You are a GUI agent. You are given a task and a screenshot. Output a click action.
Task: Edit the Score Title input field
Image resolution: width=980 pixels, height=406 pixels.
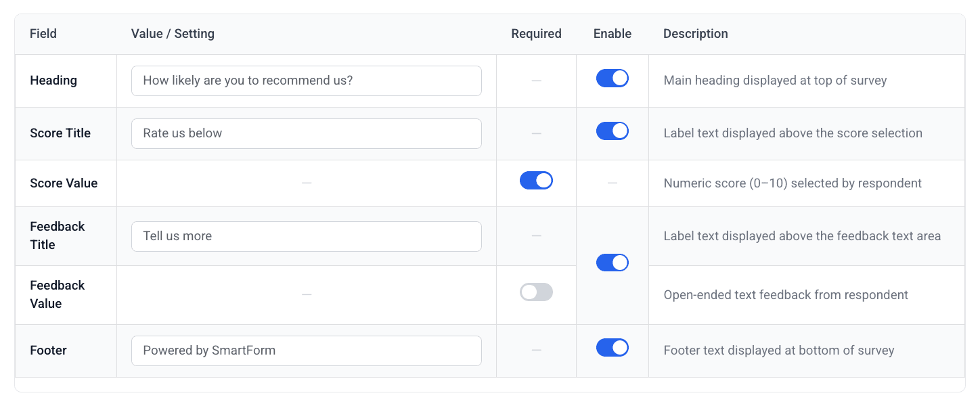pos(307,133)
